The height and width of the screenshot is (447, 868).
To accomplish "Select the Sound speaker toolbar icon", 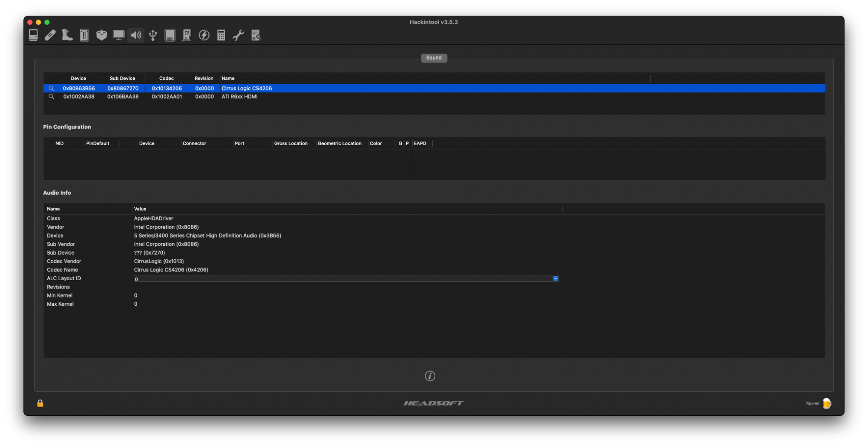I will tap(136, 35).
